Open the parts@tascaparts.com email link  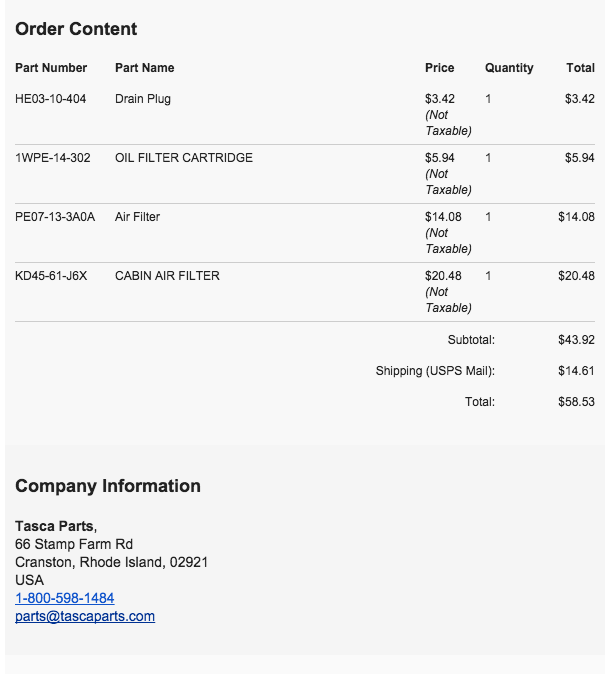[85, 616]
